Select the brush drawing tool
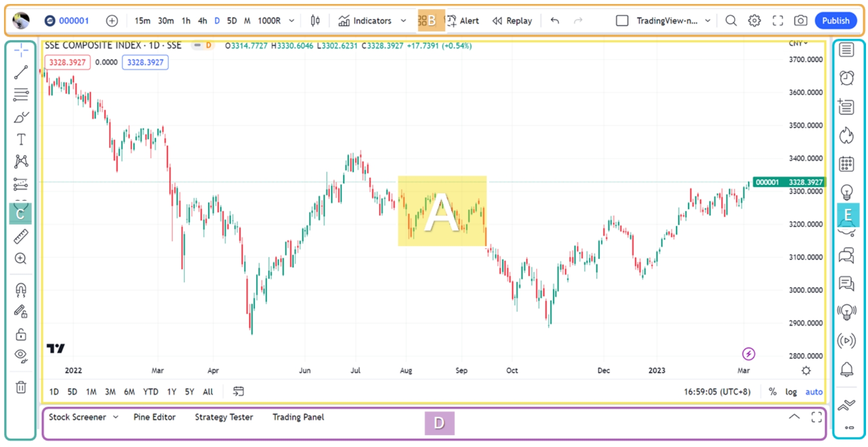The image size is (868, 447). click(x=21, y=117)
